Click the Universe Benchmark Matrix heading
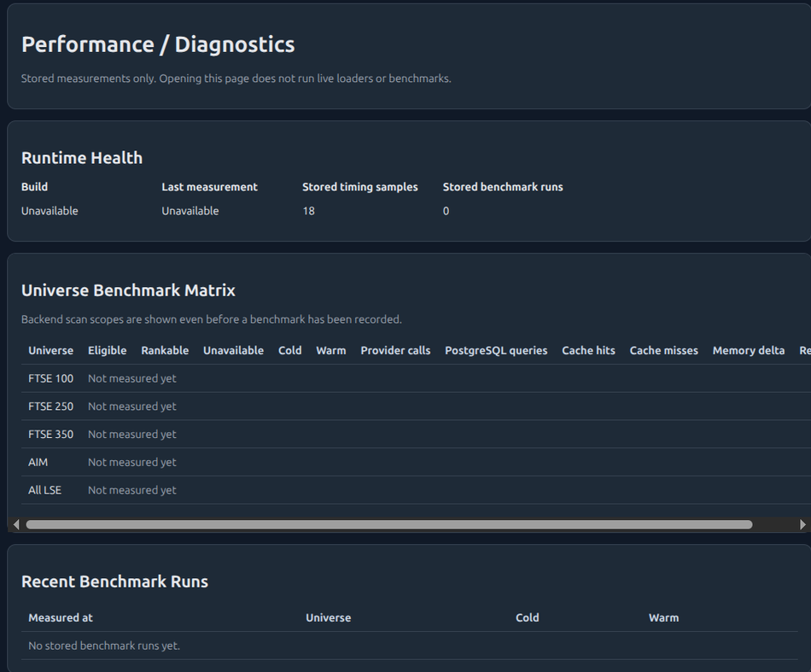 point(128,290)
